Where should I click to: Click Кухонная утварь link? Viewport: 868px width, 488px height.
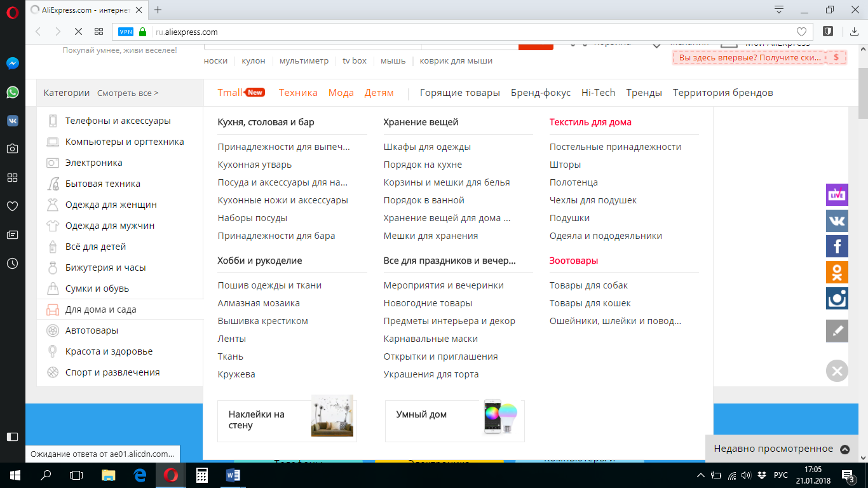pyautogui.click(x=255, y=165)
